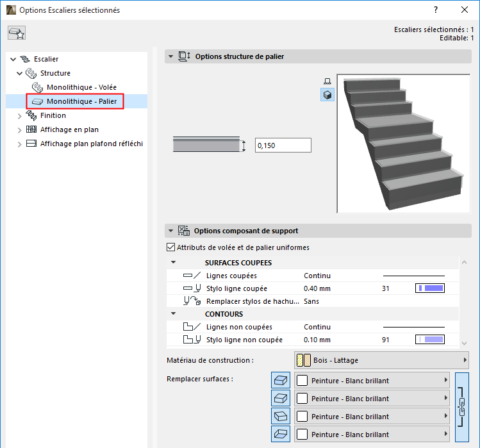This screenshot has height=448, width=480.
Task: Click the landing thickness diagram
Action: click(209, 144)
